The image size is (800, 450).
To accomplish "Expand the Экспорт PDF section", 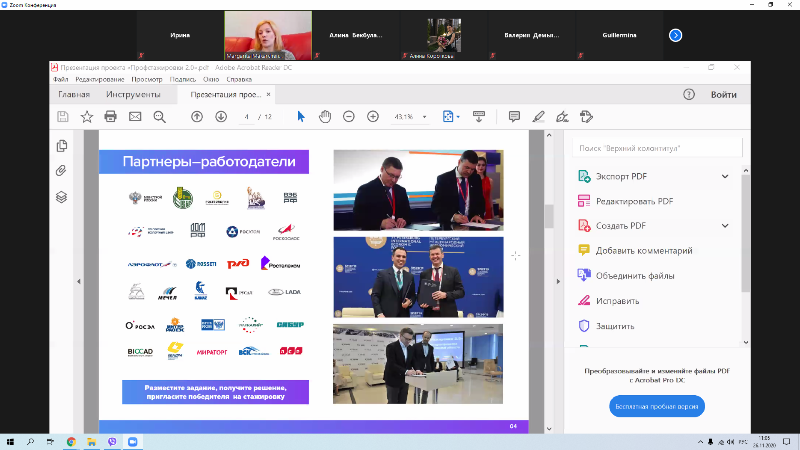I will tap(725, 176).
